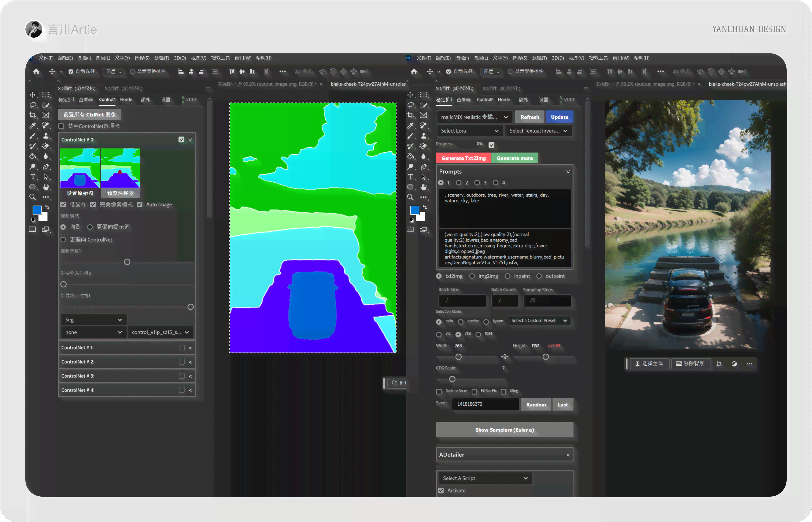The height and width of the screenshot is (522, 812).
Task: Click the Generate more button
Action: pyautogui.click(x=514, y=158)
